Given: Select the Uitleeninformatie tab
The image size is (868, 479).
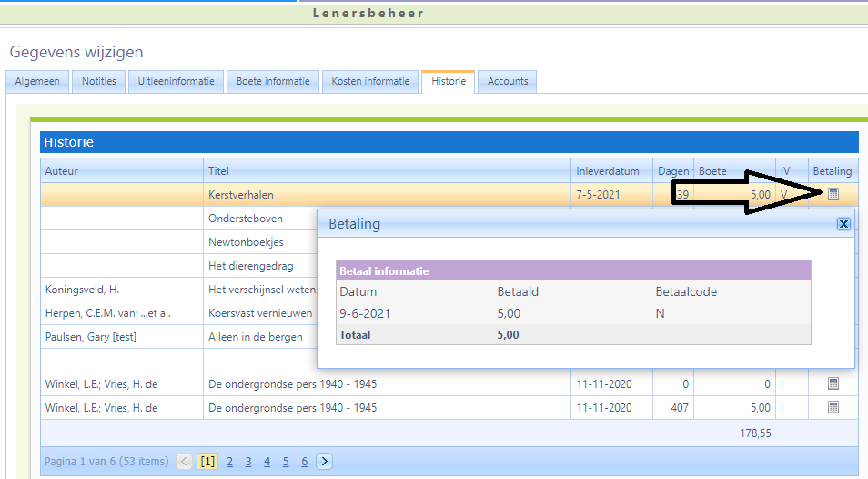Looking at the screenshot, I should [x=176, y=82].
